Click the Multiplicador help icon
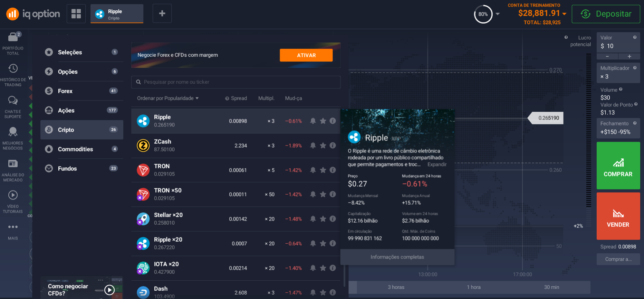 click(635, 68)
